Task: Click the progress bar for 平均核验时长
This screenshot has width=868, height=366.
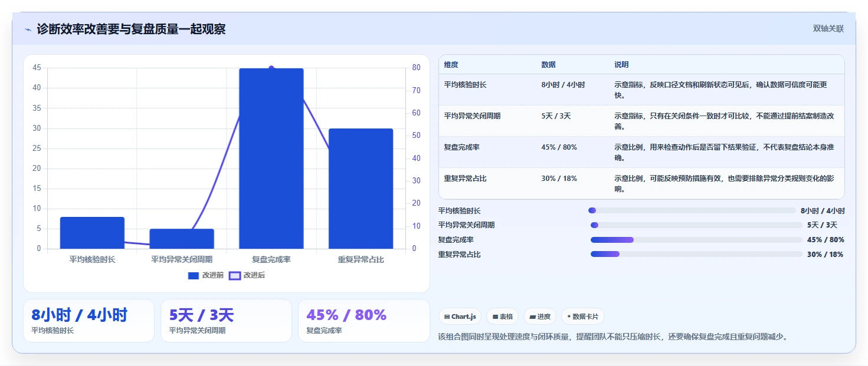Action: point(692,210)
